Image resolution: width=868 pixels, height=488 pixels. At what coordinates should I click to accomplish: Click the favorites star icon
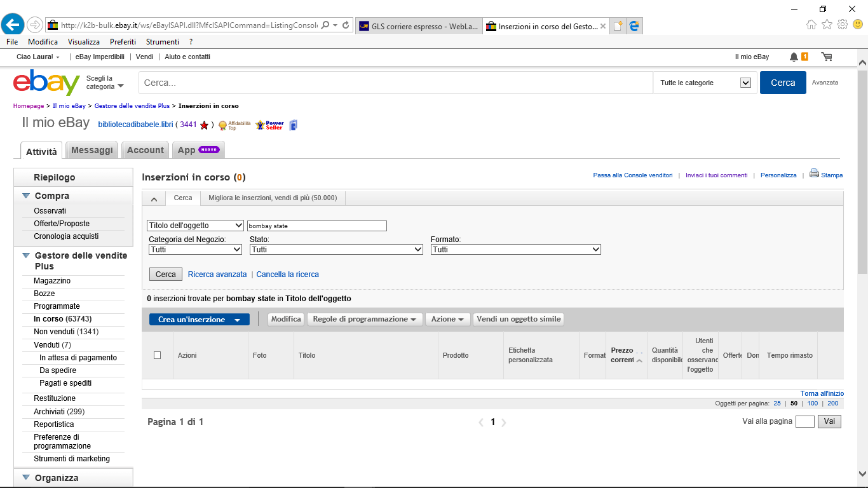point(827,25)
